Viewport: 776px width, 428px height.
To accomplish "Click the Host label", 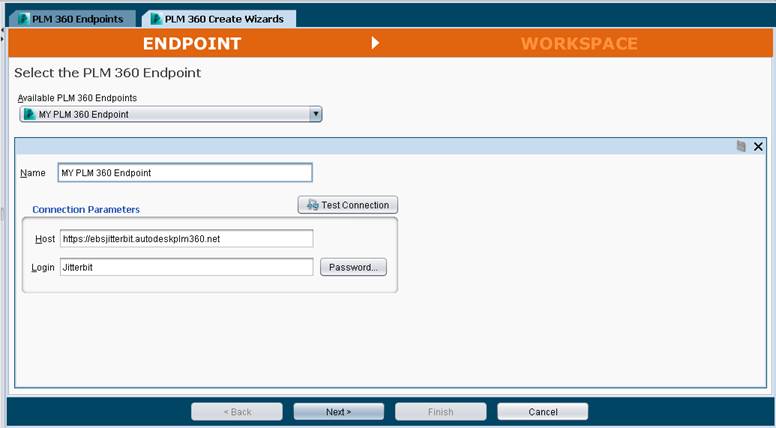I will pyautogui.click(x=45, y=239).
